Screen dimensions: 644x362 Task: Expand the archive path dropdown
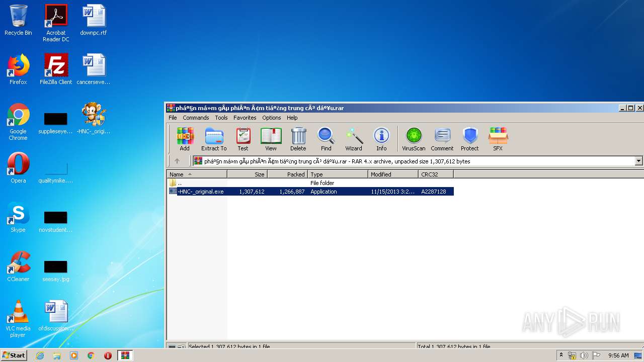(638, 161)
